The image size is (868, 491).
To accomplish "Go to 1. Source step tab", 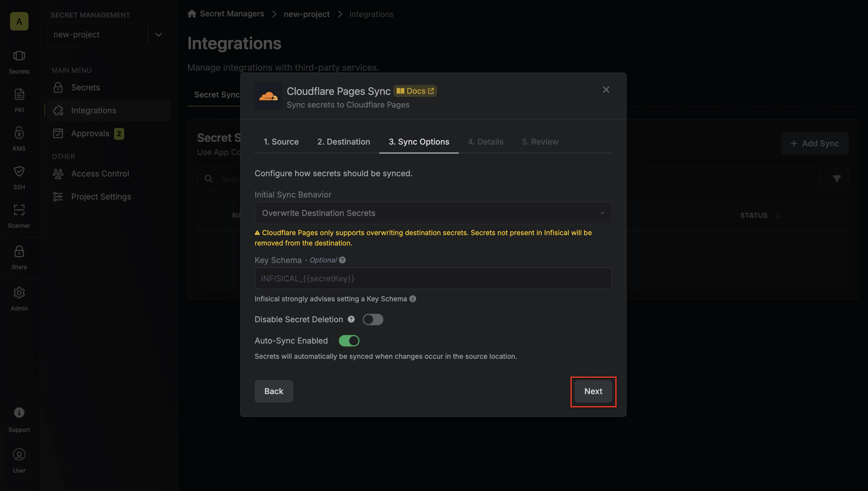I will pyautogui.click(x=281, y=142).
